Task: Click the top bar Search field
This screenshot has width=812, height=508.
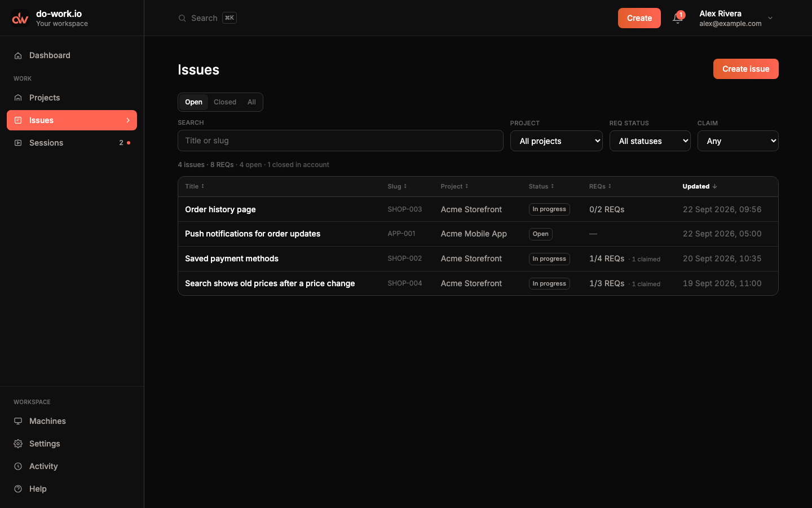Action: pyautogui.click(x=208, y=18)
